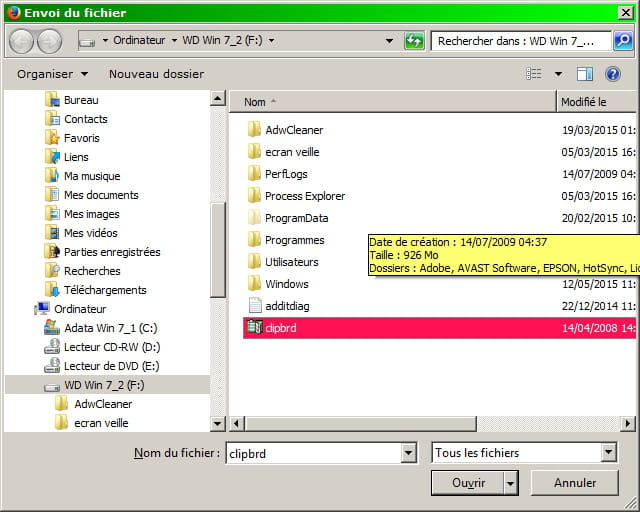
Task: Open the Organiser dropdown menu
Action: (x=52, y=74)
